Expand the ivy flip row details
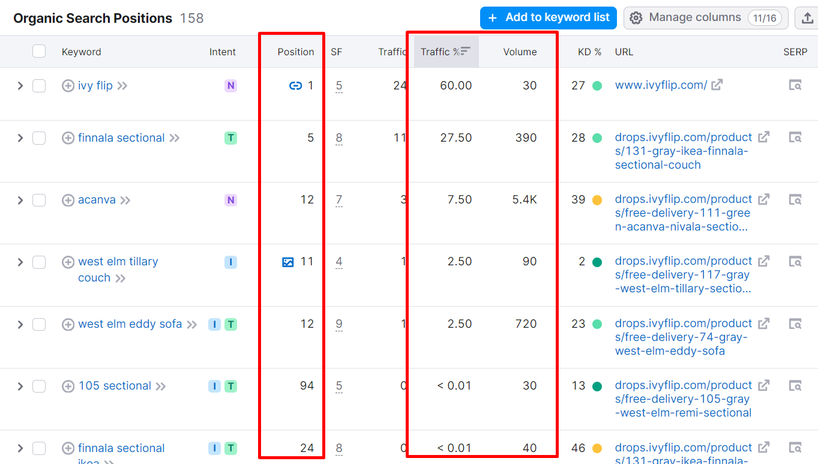Viewport: 818px width, 464px height. point(19,86)
